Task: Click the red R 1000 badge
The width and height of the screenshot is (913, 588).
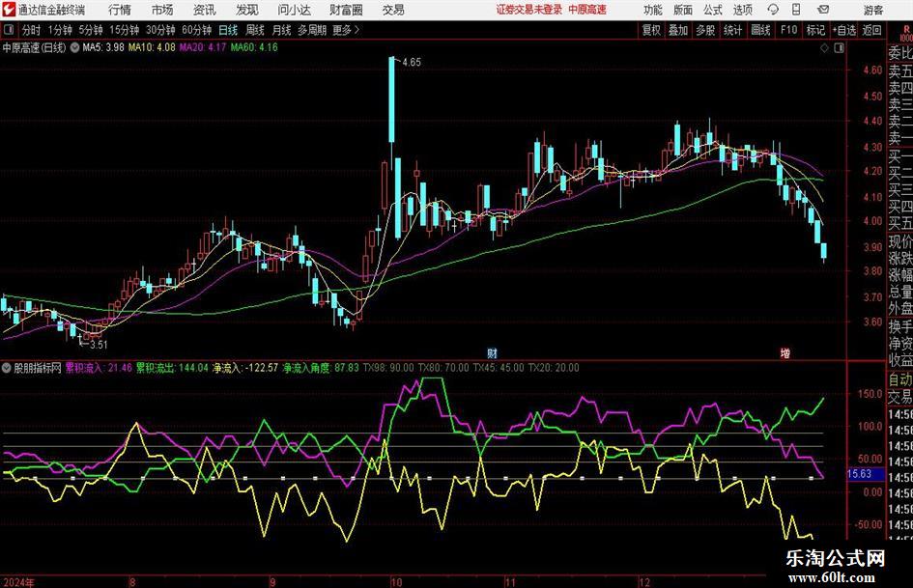Action: click(906, 33)
